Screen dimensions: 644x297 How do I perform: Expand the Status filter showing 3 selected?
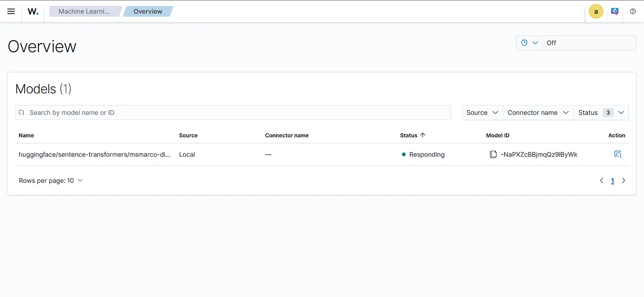click(600, 112)
